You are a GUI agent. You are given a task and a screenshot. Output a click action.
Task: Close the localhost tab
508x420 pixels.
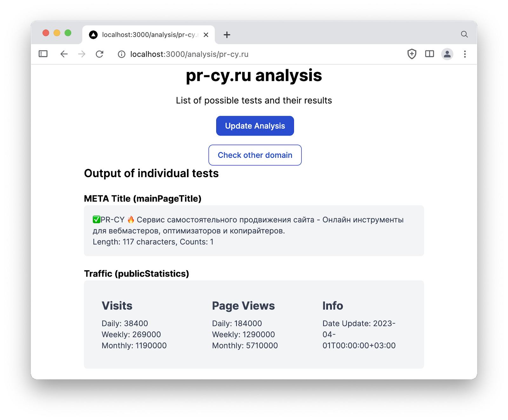[x=206, y=35]
